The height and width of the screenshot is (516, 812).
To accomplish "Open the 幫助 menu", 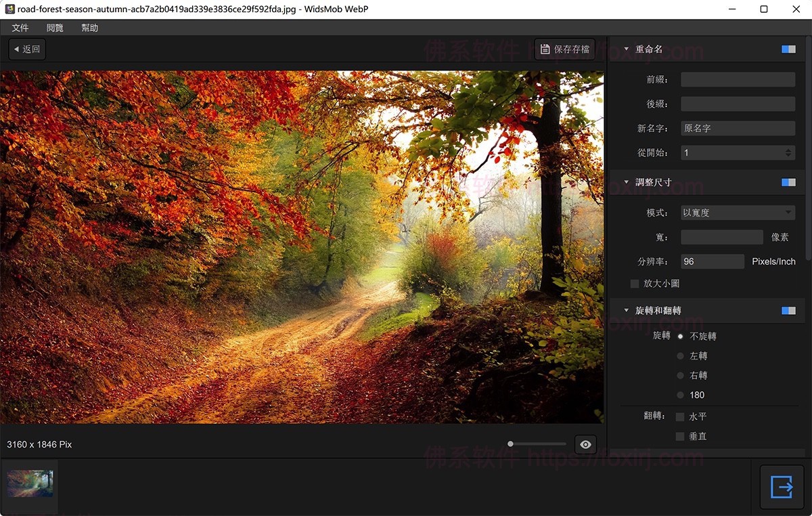I will (x=89, y=28).
